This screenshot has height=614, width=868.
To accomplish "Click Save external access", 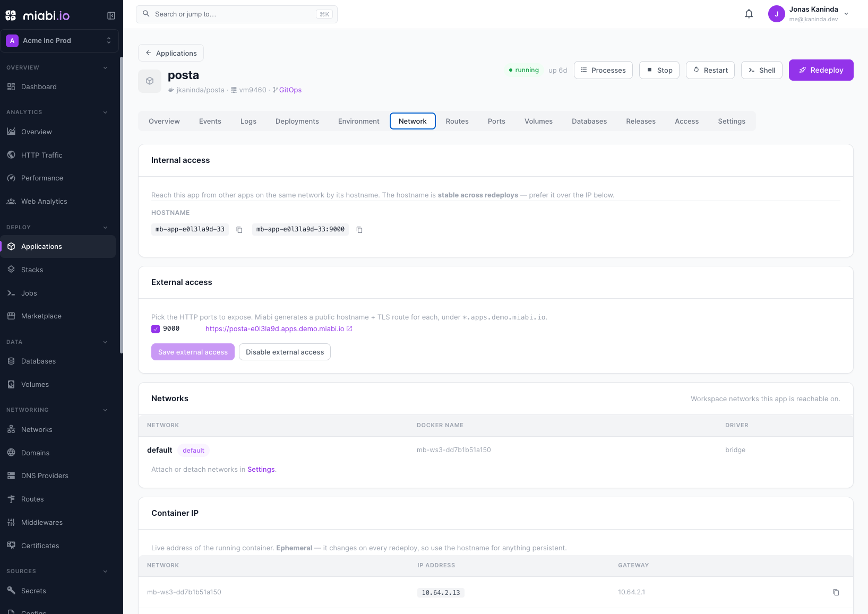I will [x=193, y=352].
